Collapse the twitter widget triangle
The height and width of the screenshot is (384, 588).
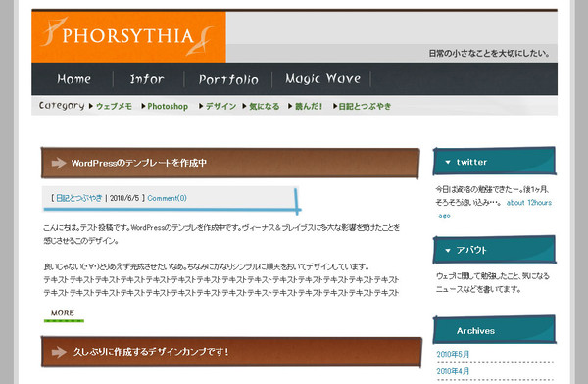448,162
